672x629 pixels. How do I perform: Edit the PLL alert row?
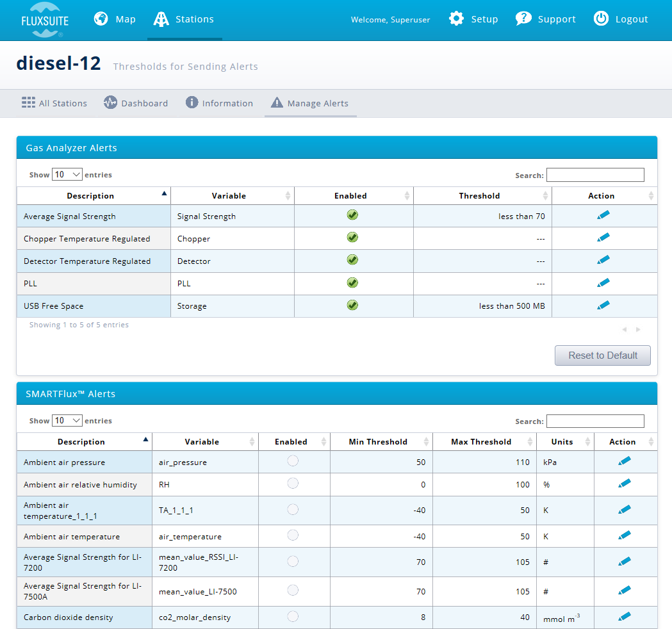click(603, 282)
